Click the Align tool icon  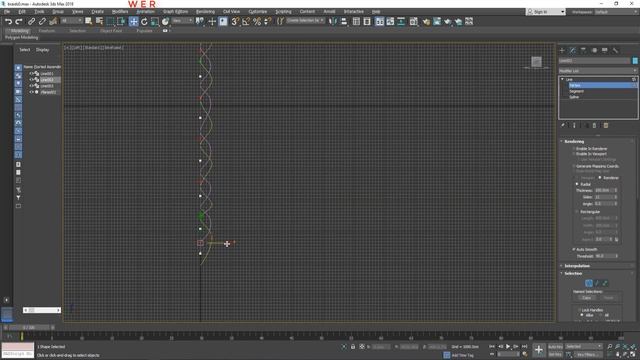(344, 22)
